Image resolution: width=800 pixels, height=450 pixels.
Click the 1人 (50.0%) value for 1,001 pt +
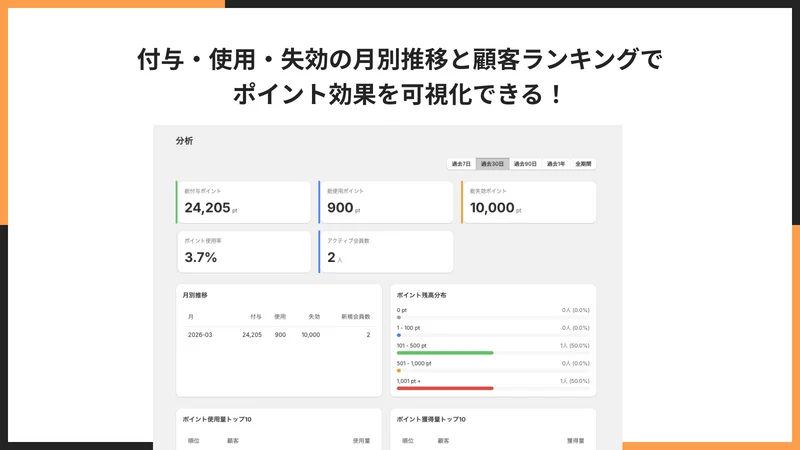click(x=574, y=381)
